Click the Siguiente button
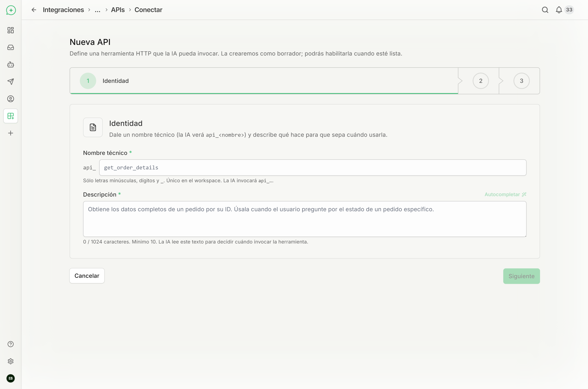The width and height of the screenshot is (588, 389). (x=521, y=276)
